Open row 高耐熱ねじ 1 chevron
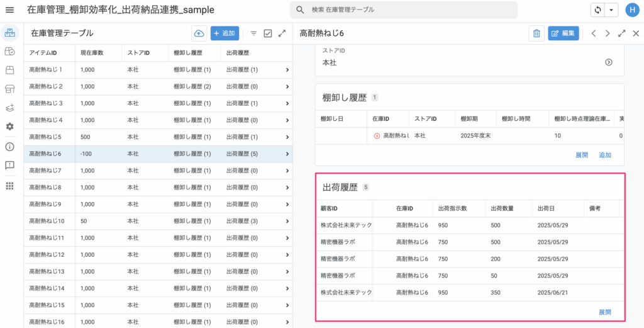Image resolution: width=644 pixels, height=328 pixels. point(287,70)
